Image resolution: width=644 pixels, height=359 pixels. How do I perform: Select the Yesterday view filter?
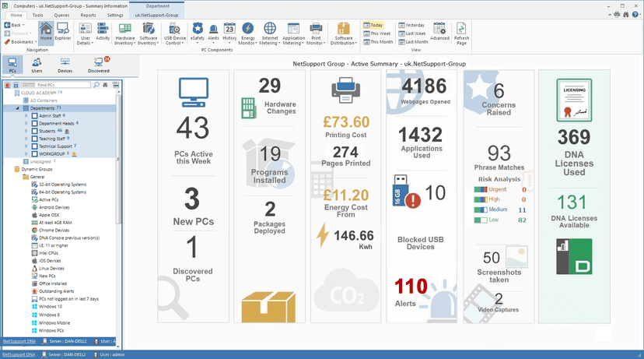(411, 25)
